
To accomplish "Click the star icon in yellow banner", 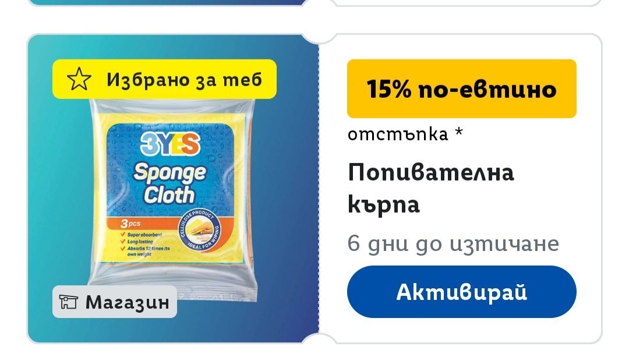I will coord(79,79).
